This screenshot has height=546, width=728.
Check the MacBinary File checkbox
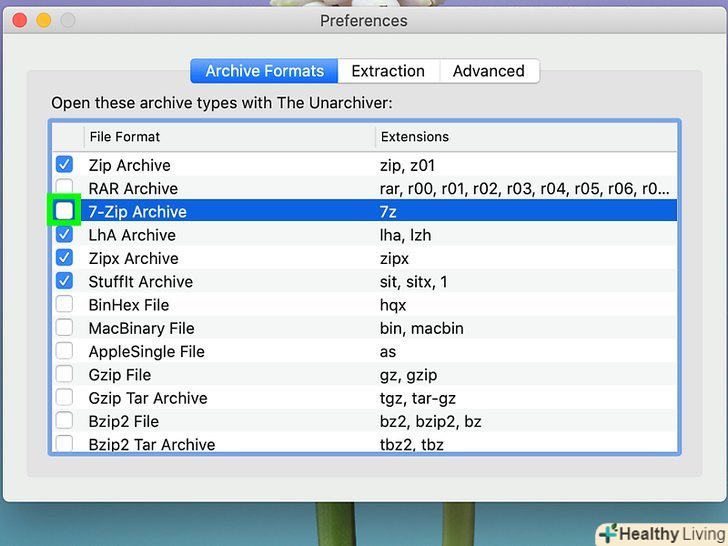point(64,328)
